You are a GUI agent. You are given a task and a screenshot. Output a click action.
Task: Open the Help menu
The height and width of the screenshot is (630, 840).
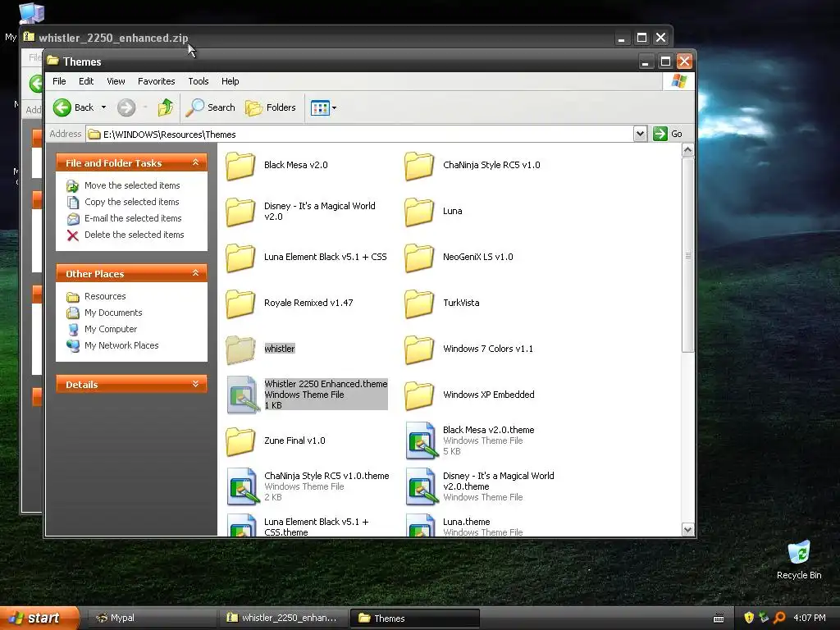[231, 81]
